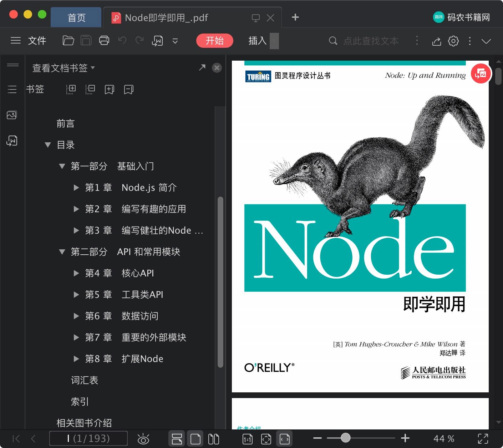
Task: Click the undo arrow icon
Action: 122,41
